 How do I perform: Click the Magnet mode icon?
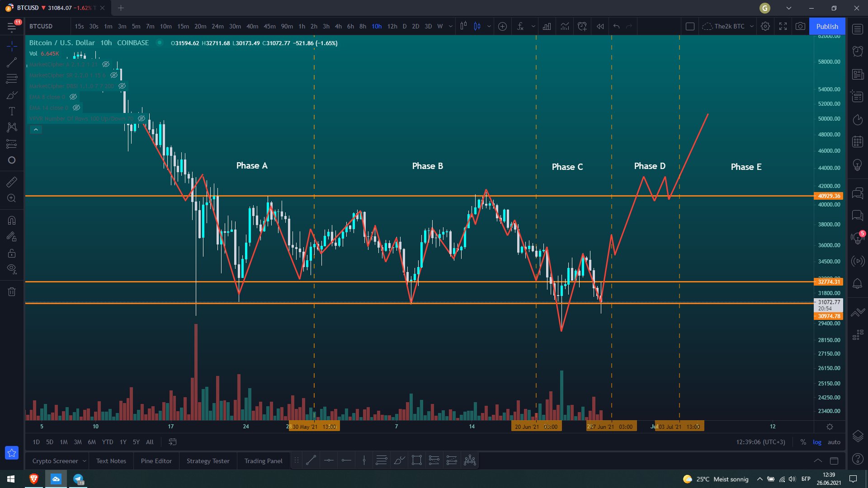pos(12,221)
